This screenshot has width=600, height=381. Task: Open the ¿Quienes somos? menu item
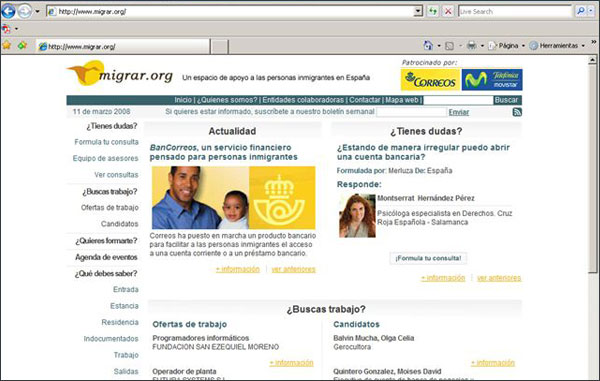click(x=227, y=100)
